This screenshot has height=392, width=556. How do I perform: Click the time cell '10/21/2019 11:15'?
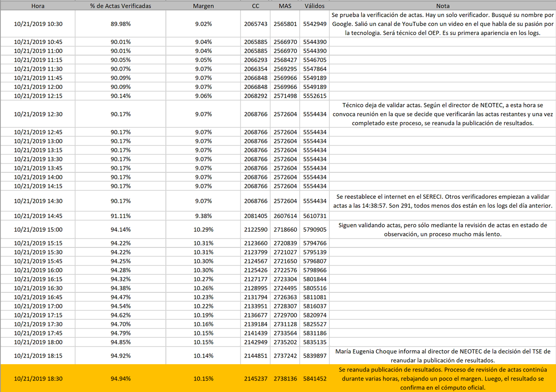click(38, 60)
